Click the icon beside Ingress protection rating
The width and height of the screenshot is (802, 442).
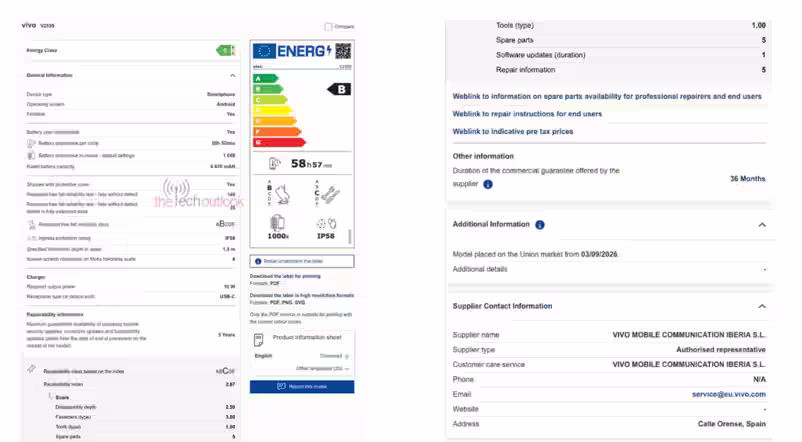(x=31, y=238)
